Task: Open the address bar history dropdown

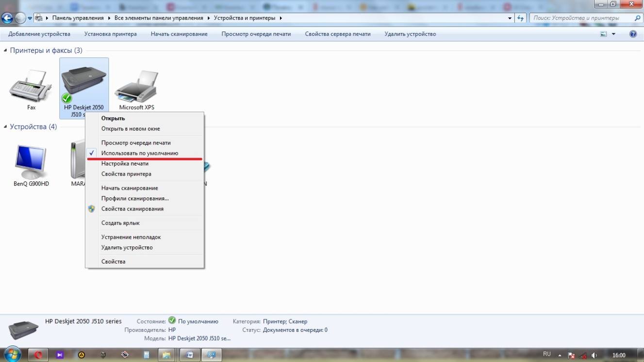Action: pos(510,18)
